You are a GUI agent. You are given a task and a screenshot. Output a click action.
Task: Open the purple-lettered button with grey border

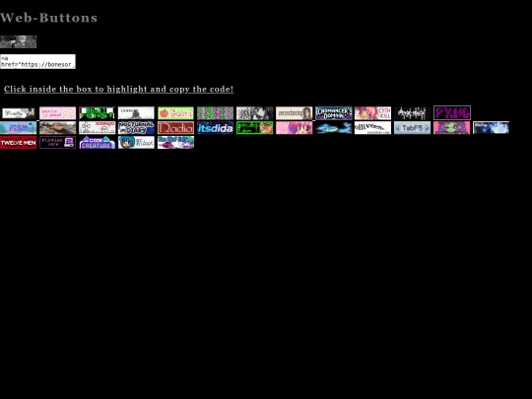coord(452,112)
